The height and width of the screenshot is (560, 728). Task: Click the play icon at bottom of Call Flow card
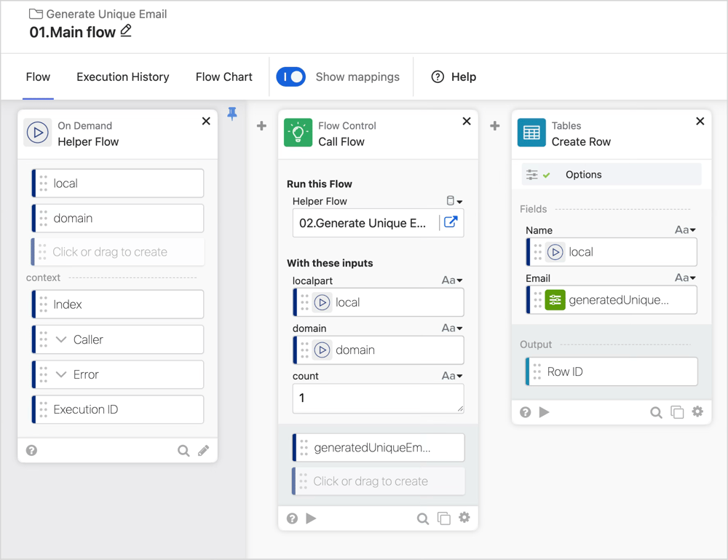click(x=311, y=518)
